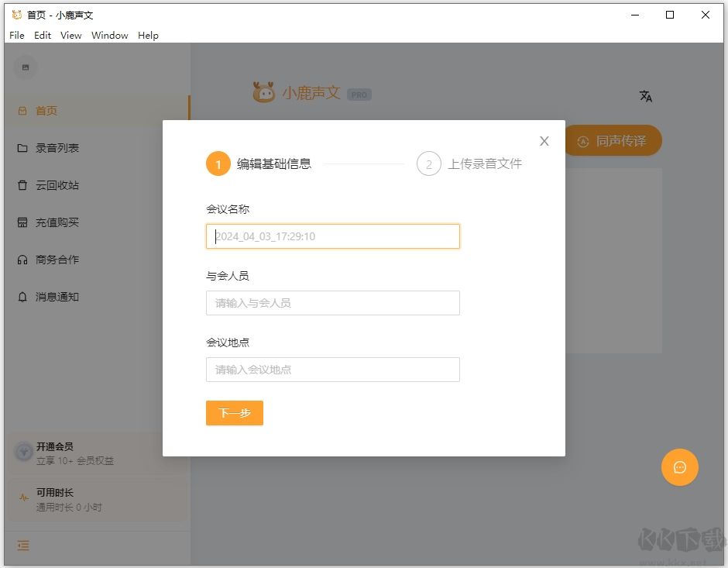Click the 会议名称 meeting name input field
Image resolution: width=728 pixels, height=568 pixels.
332,236
